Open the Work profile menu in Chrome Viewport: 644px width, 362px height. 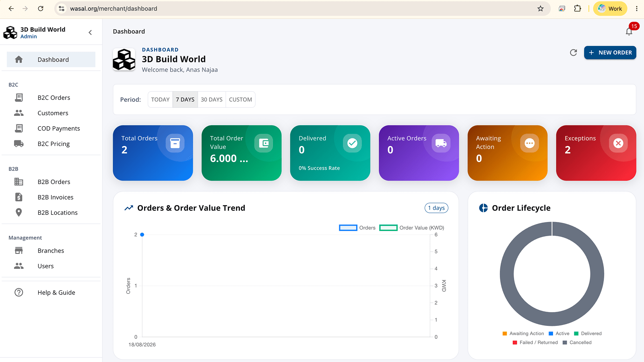[610, 8]
